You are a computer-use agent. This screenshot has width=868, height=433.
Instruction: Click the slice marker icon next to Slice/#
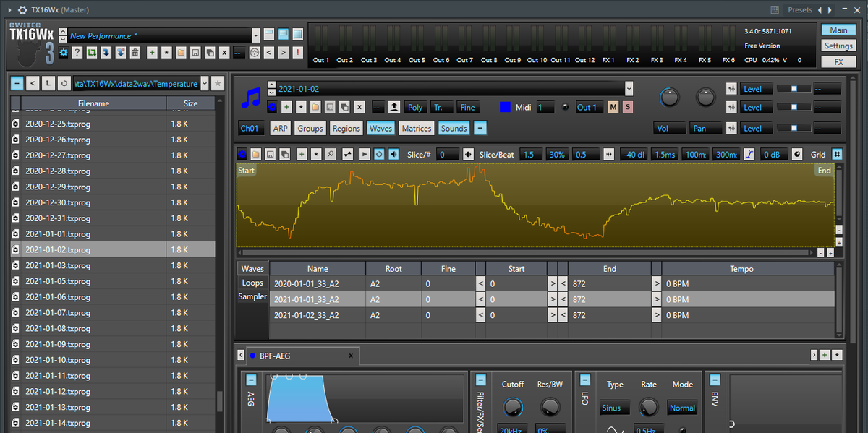coord(468,154)
